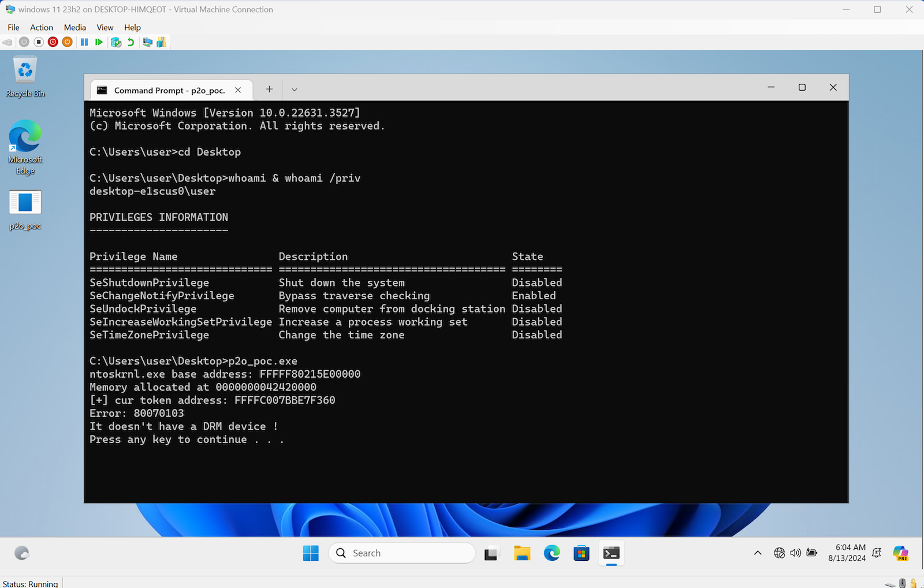
Task: Open the notifications bell icon
Action: 877,553
